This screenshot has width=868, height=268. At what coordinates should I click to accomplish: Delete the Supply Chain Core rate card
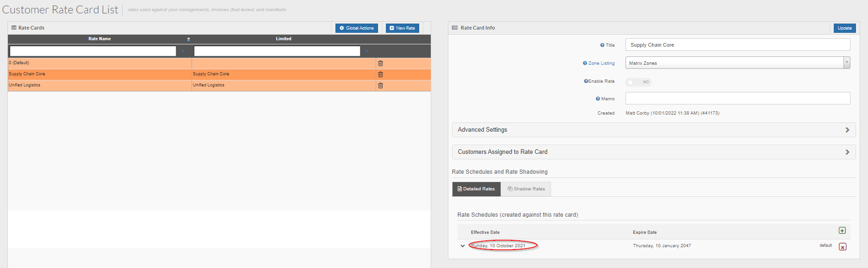click(x=380, y=74)
